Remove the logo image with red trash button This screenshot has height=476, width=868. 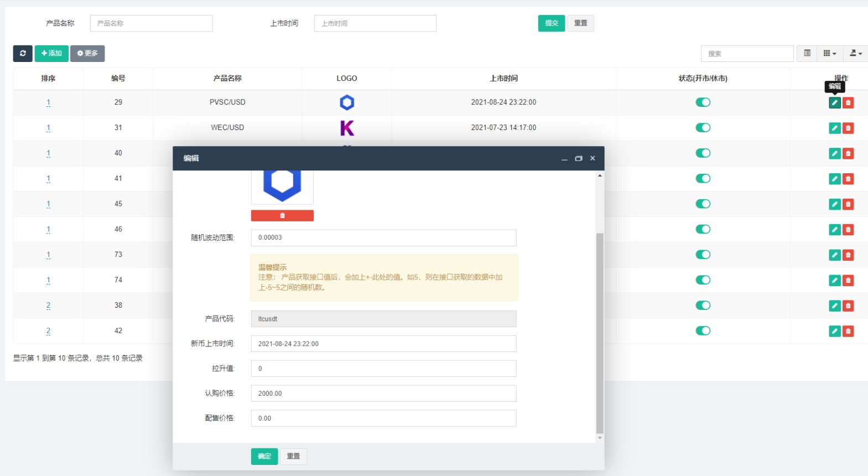(282, 216)
